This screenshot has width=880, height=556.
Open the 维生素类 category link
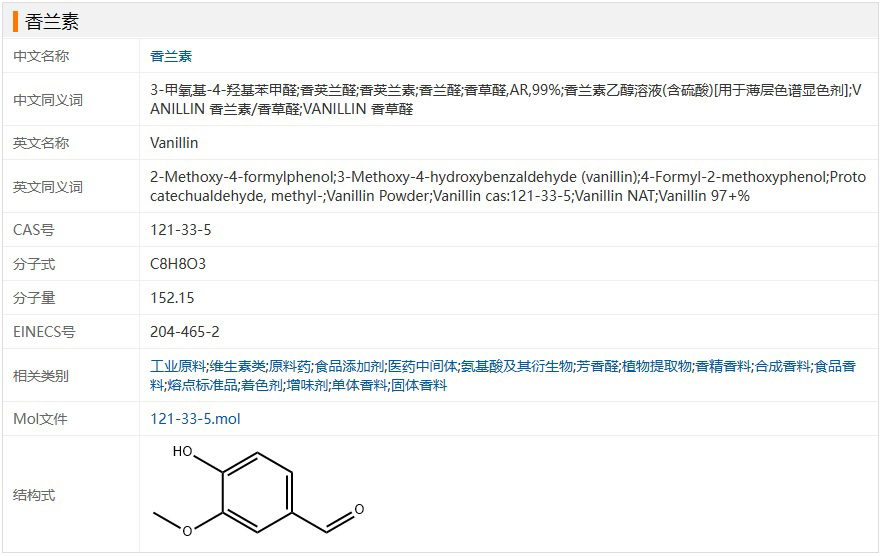[237, 366]
